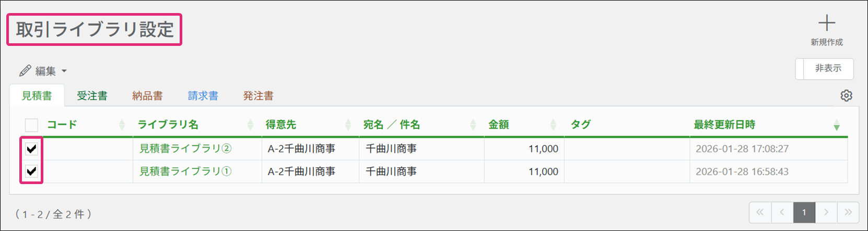Sort by 最終更新日時 descending arrow

[x=837, y=125]
